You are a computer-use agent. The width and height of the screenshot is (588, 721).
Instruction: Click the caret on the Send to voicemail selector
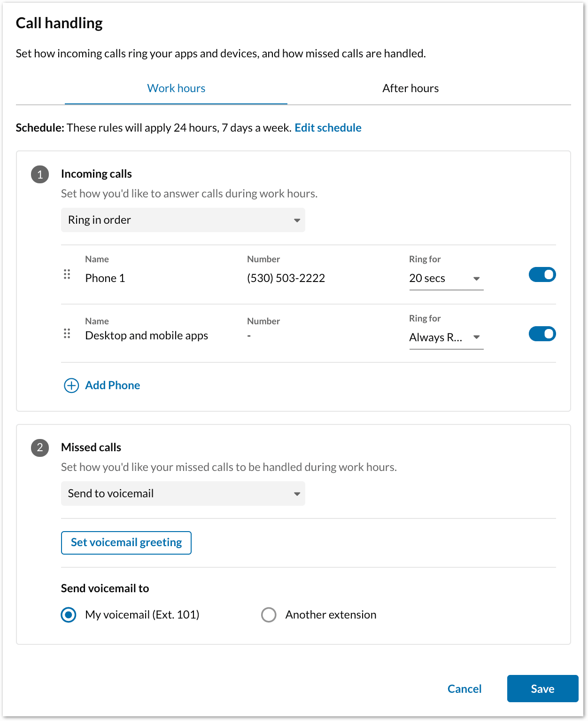coord(297,494)
